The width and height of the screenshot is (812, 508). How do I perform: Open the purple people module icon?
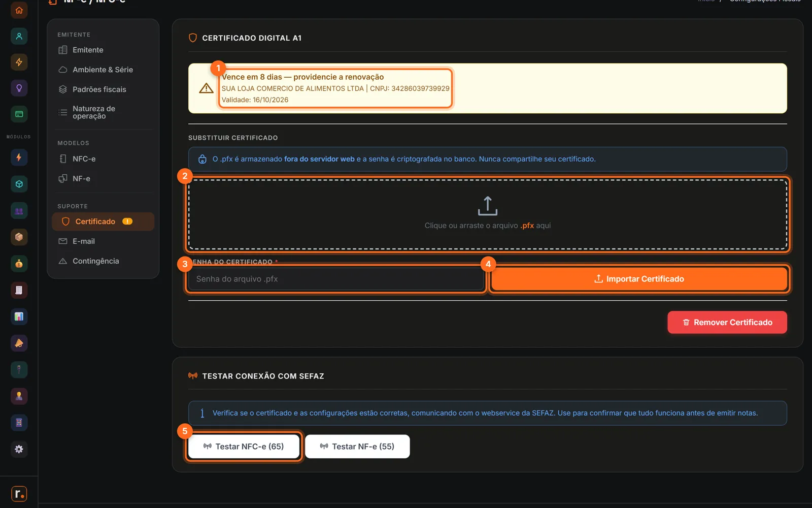19,211
